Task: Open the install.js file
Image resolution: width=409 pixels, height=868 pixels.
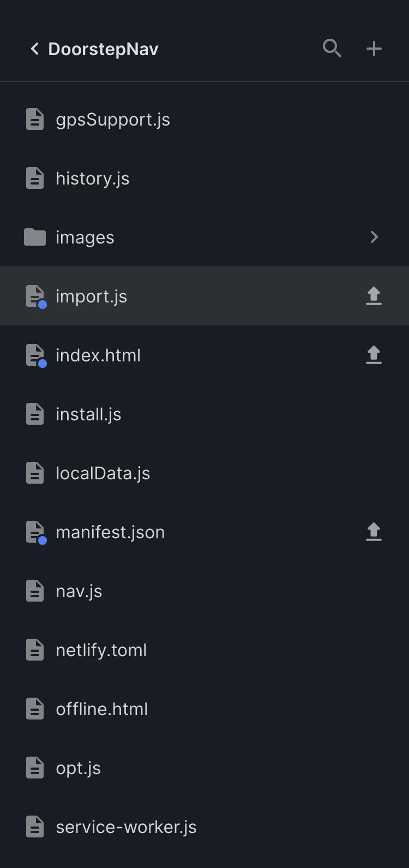Action: (x=88, y=414)
